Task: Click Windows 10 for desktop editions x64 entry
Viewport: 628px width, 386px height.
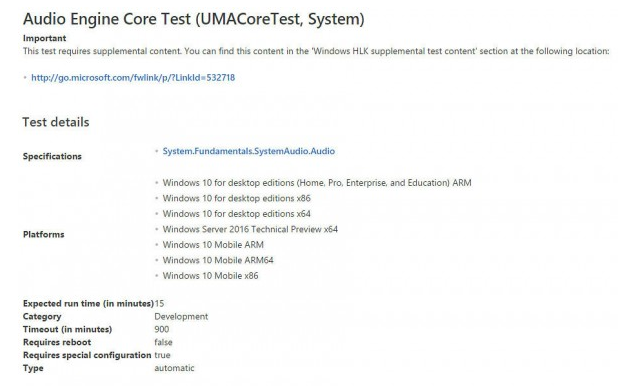Action: [x=236, y=214]
